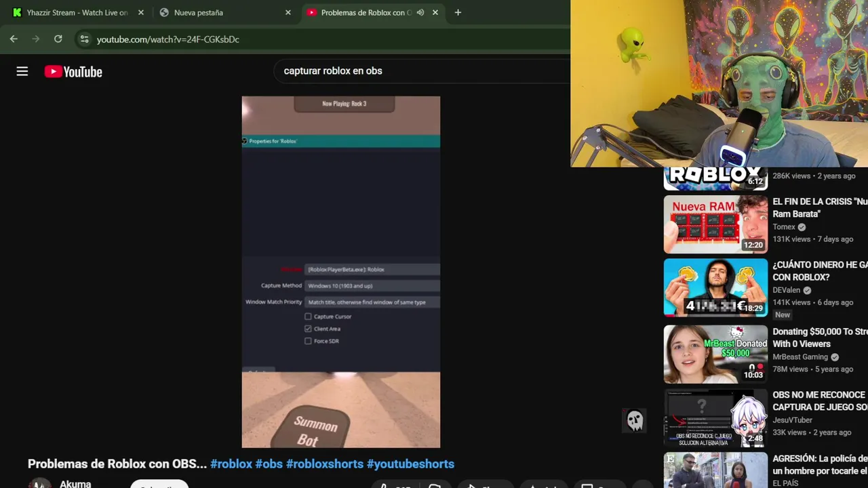Click '78M views • 5 years ago' text

click(812, 369)
